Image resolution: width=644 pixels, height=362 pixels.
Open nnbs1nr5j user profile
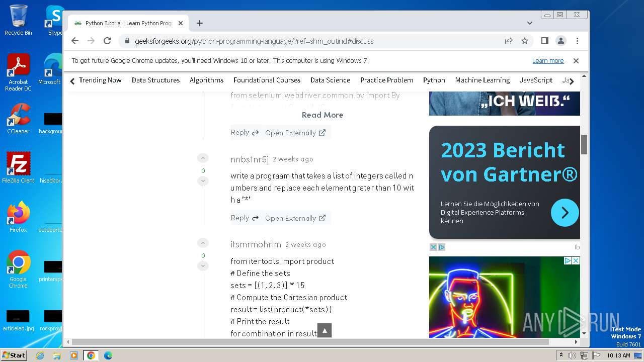click(x=250, y=159)
